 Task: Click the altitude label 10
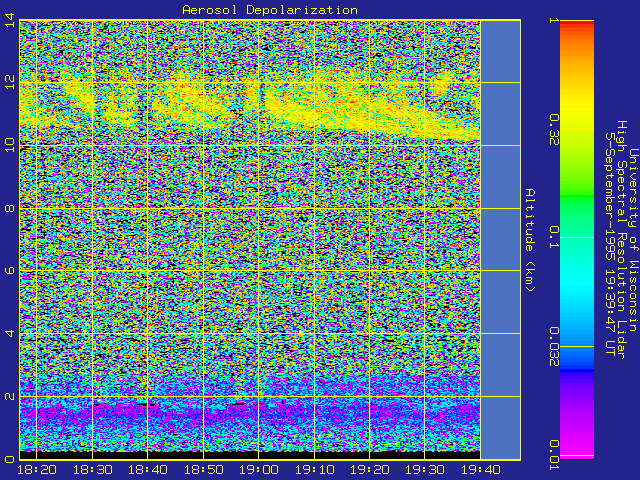10,145
